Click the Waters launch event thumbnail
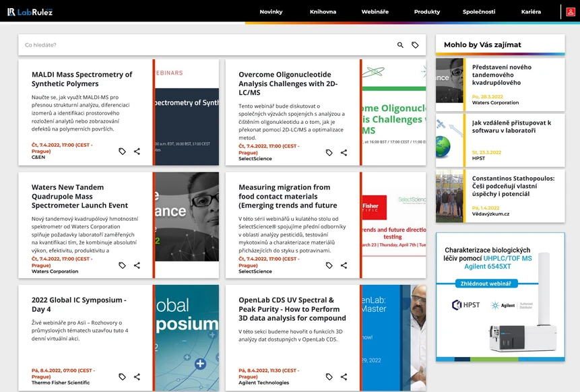580x392 pixels. pyautogui.click(x=187, y=217)
